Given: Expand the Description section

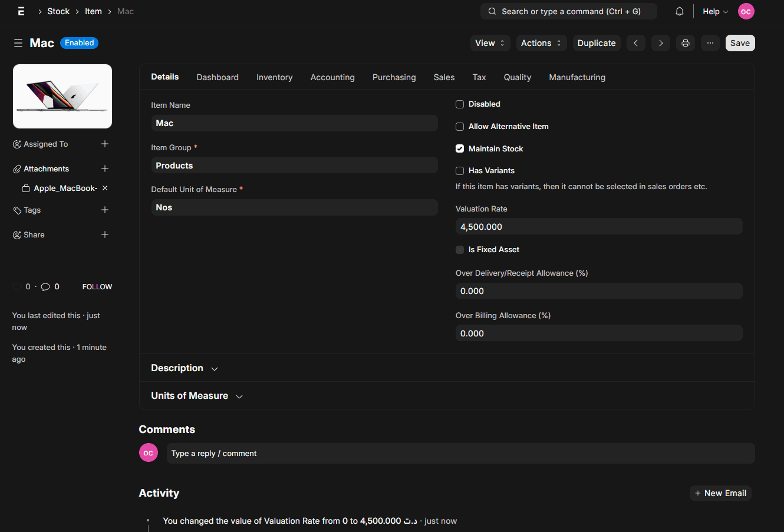Looking at the screenshot, I should click(x=185, y=368).
